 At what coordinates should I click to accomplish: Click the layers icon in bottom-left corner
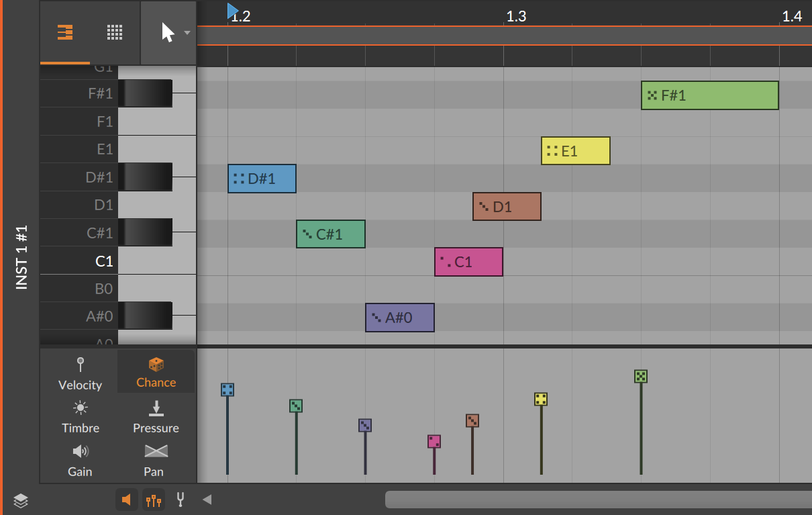tap(20, 501)
